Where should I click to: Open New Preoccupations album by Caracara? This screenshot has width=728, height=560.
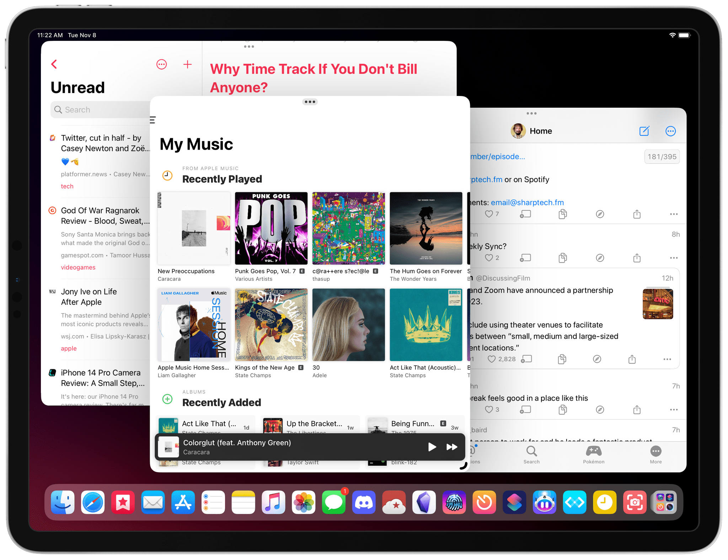[194, 228]
